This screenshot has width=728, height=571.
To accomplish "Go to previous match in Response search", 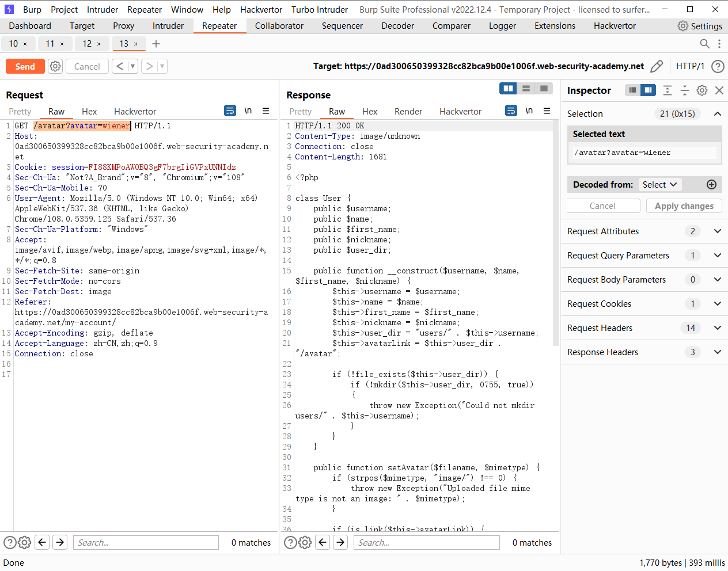I will 323,542.
